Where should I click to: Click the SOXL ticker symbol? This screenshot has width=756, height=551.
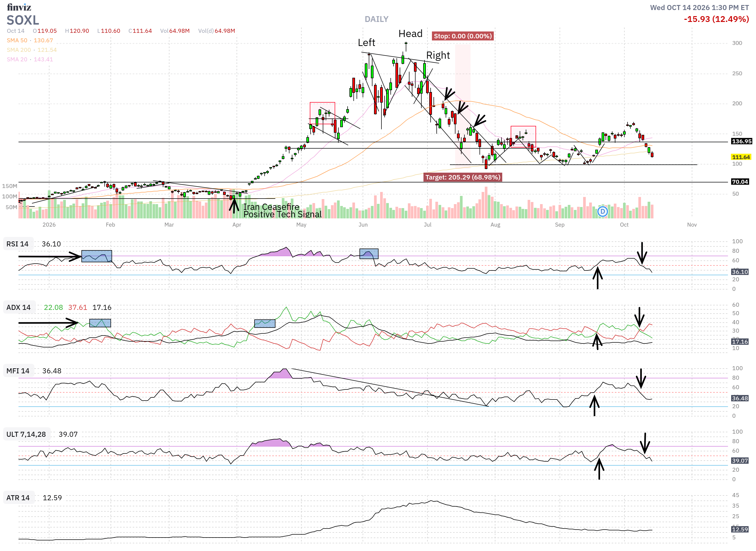(x=23, y=20)
